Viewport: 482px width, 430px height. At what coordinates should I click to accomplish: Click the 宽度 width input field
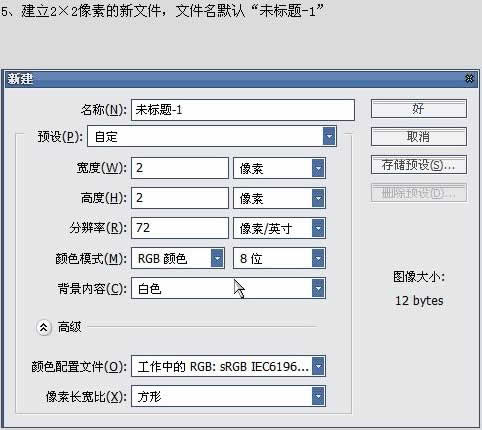pos(180,168)
